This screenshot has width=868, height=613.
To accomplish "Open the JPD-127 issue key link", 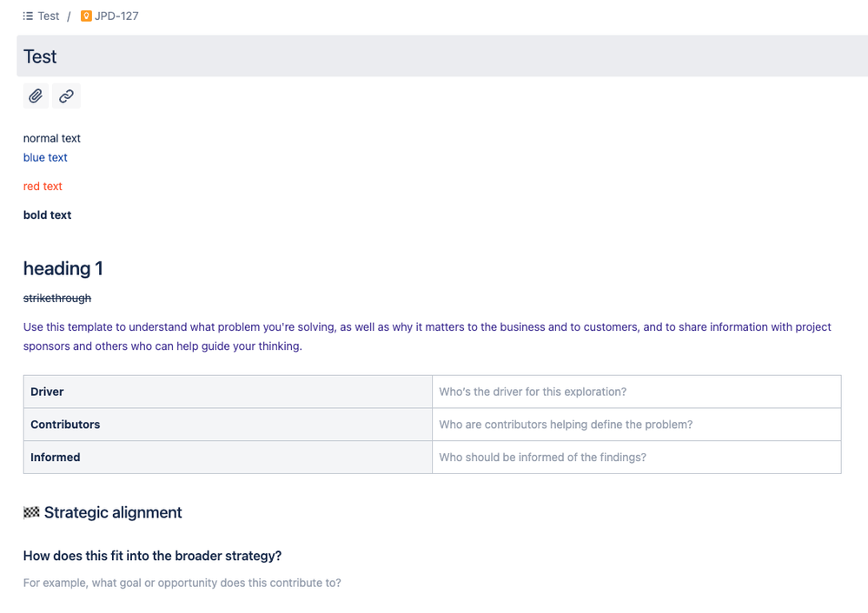I will click(x=116, y=16).
